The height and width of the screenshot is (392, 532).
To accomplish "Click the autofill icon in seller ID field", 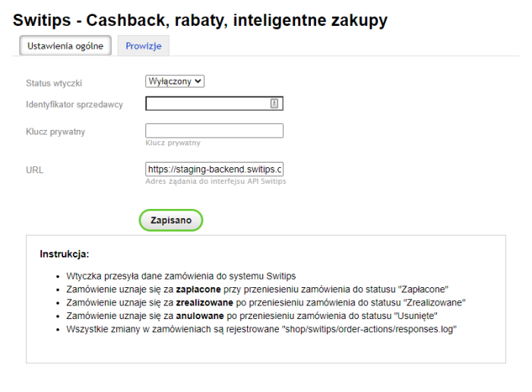I will point(274,104).
